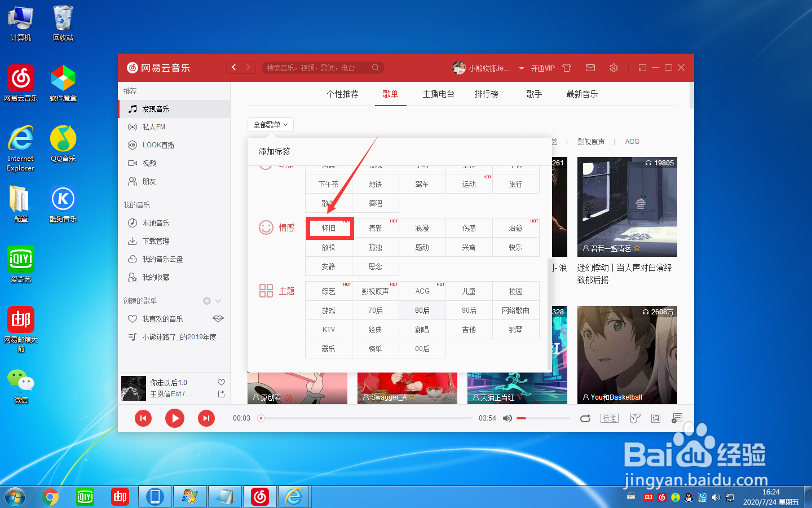812x508 pixels.
Task: Open 朋友 in the sidebar
Action: pyautogui.click(x=174, y=181)
